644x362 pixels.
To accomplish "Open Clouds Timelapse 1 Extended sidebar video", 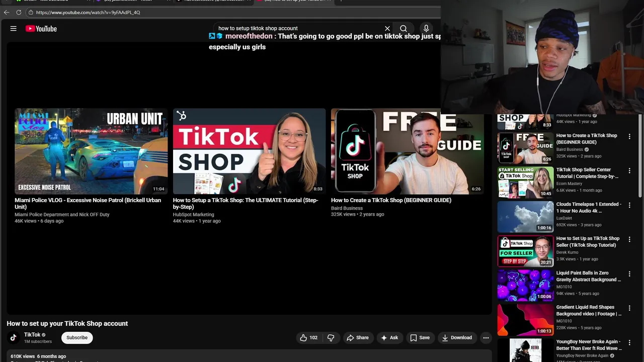I will (x=589, y=208).
